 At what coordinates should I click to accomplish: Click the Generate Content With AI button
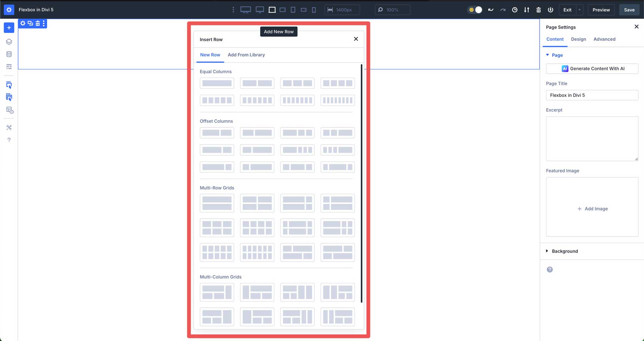592,68
